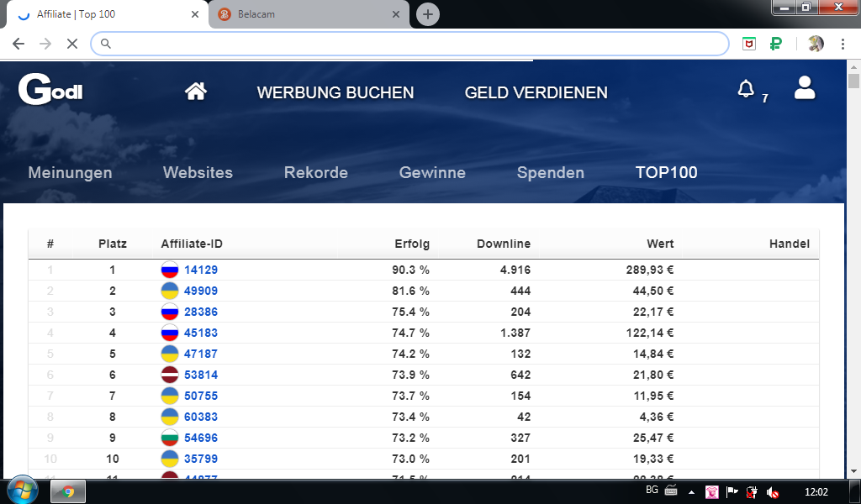Screen dimensions: 861x504
Task: Open affiliate ID 50755
Action: [x=201, y=396]
